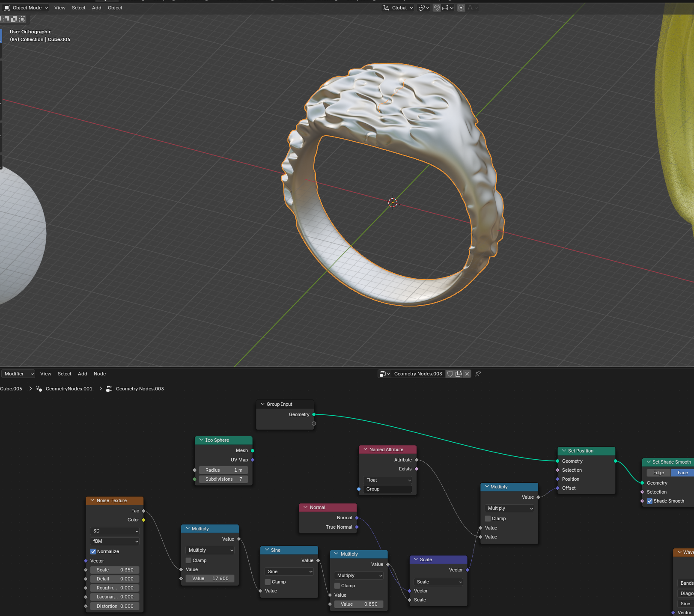Open the node editor View menu
The image size is (694, 616).
point(46,374)
